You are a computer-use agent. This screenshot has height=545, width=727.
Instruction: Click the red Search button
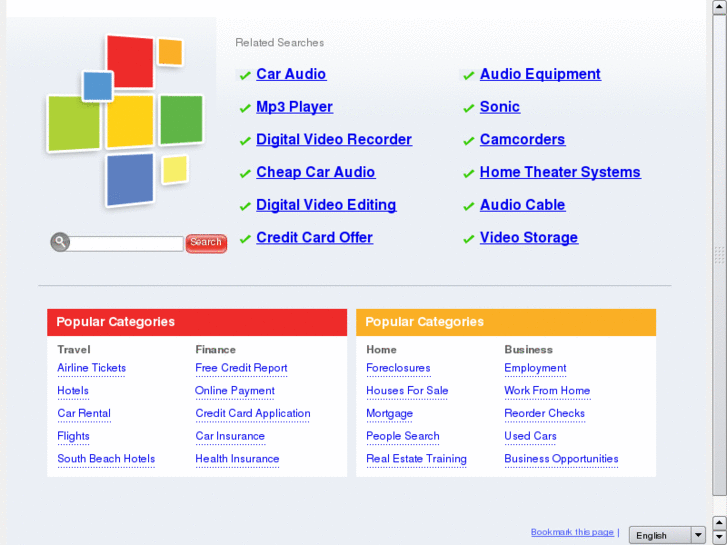coord(206,243)
